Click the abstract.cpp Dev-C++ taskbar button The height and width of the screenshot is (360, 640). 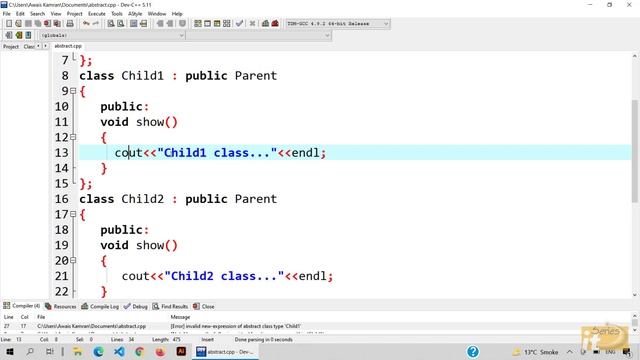[x=225, y=352]
